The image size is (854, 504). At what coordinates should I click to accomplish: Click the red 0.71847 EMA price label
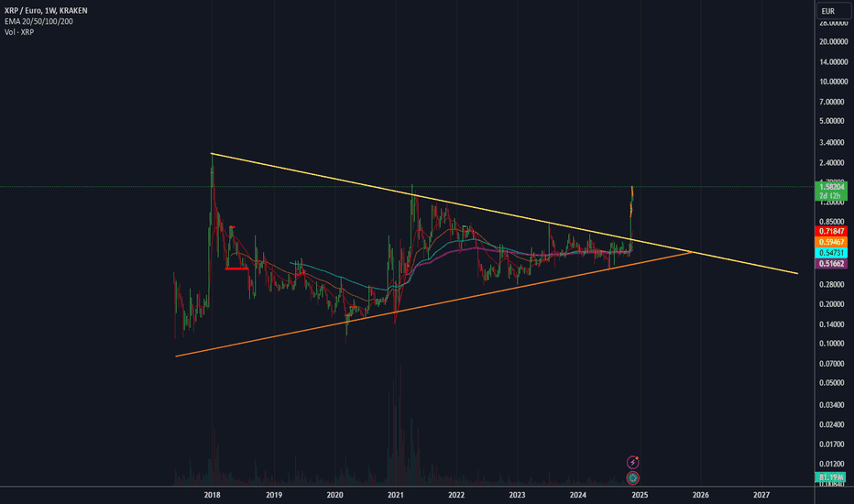click(x=832, y=232)
